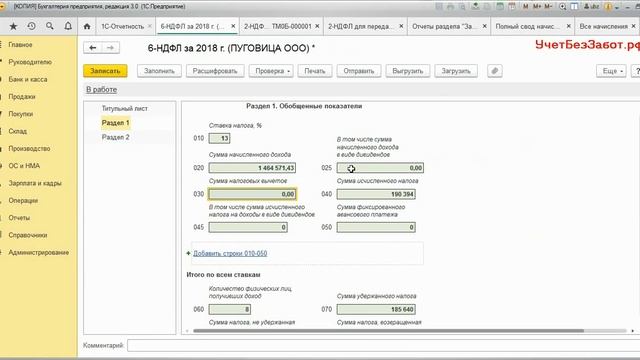Click the back arrow navigation button
The width and height of the screenshot is (640, 360).
click(93, 48)
